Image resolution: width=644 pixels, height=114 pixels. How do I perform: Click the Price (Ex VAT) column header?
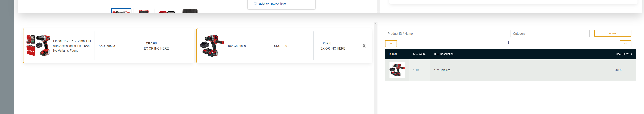point(623,54)
